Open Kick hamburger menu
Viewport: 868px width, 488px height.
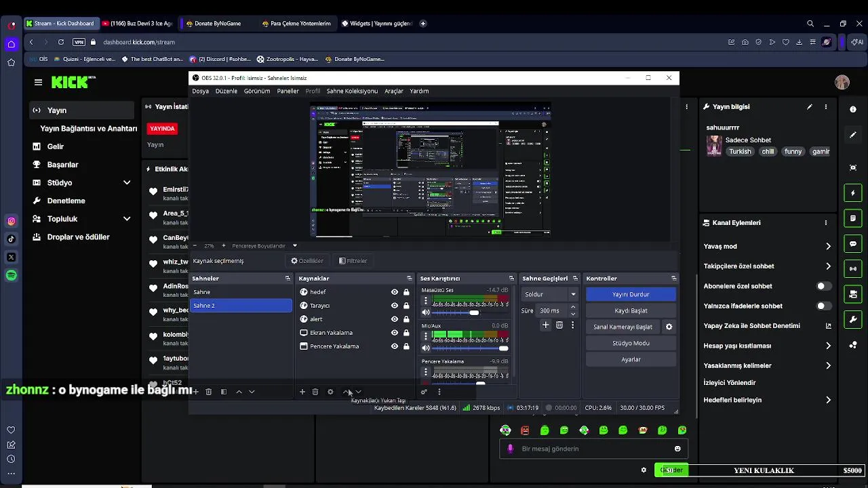[38, 82]
